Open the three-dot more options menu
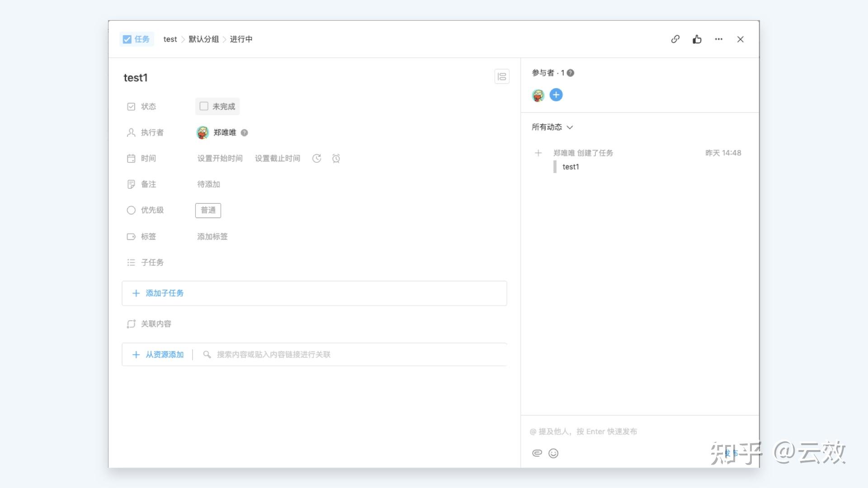This screenshot has width=868, height=488. click(718, 39)
